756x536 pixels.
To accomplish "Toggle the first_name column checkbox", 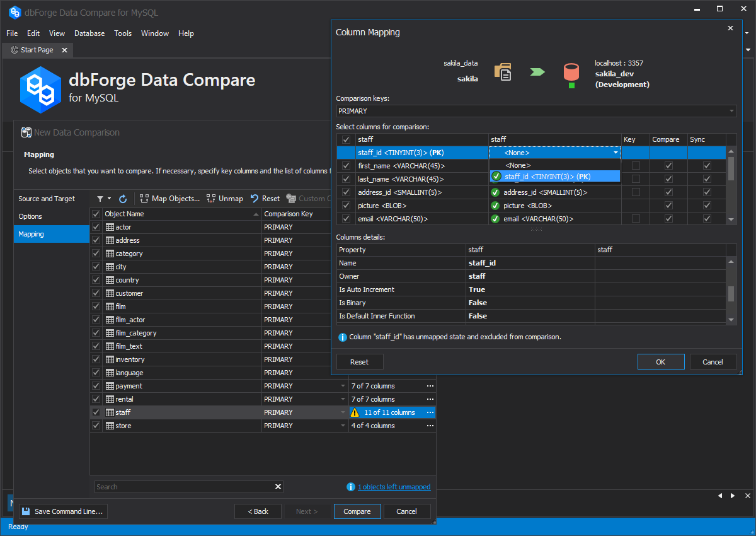I will point(346,166).
